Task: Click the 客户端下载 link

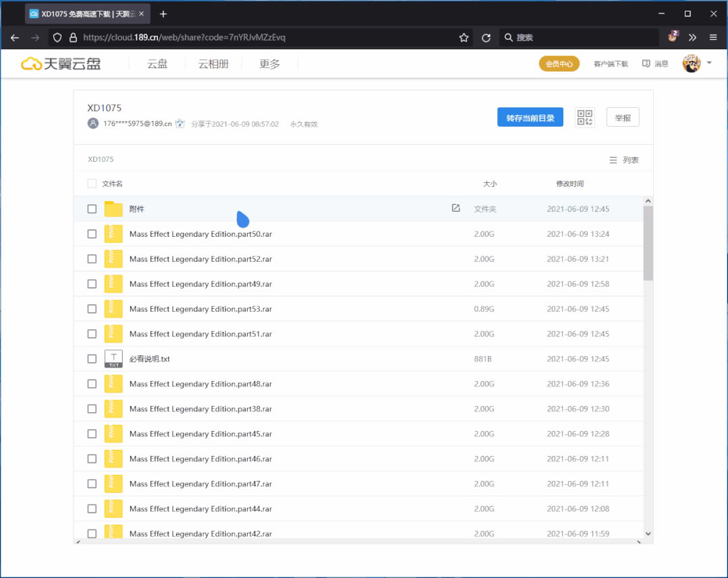Action: [611, 63]
